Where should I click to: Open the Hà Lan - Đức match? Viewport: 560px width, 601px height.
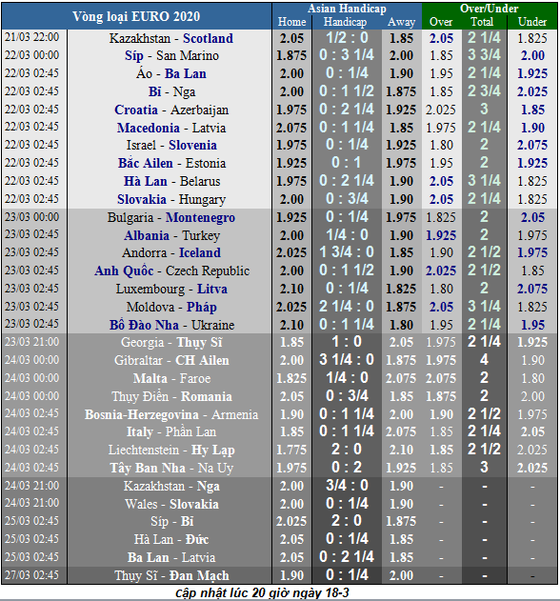171,540
